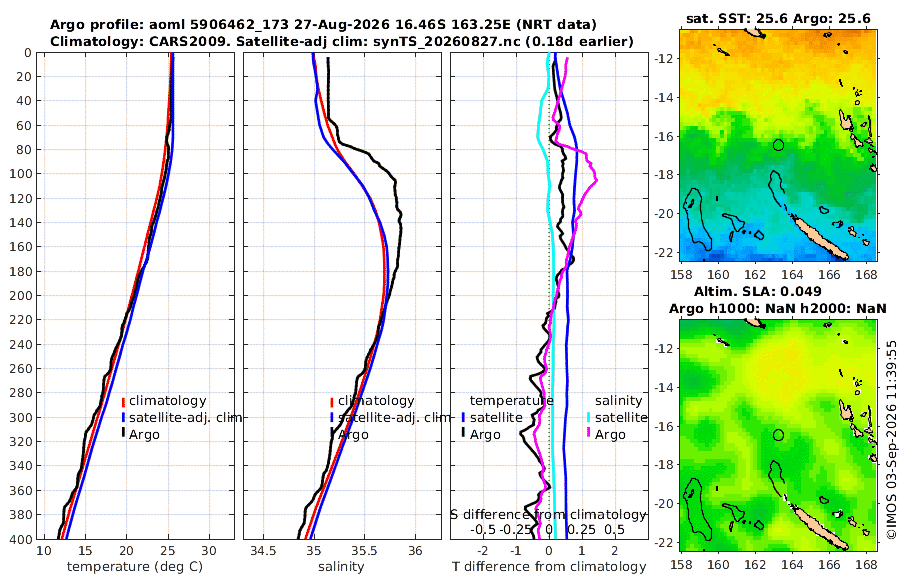Viewport: 900px width, 580px height.
Task: Click the 400 depth tick label
Action: [21, 540]
